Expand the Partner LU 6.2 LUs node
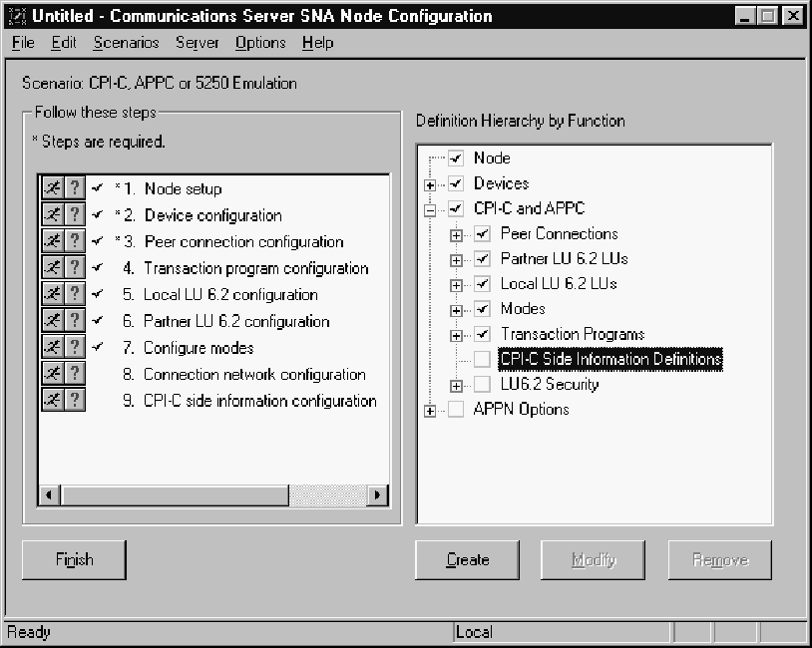812x648 pixels. (456, 260)
